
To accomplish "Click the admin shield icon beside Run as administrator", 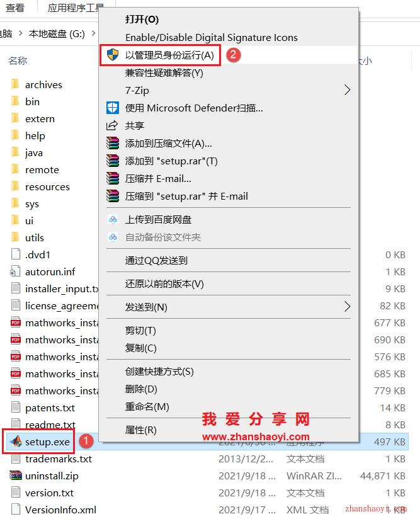I will tap(113, 55).
